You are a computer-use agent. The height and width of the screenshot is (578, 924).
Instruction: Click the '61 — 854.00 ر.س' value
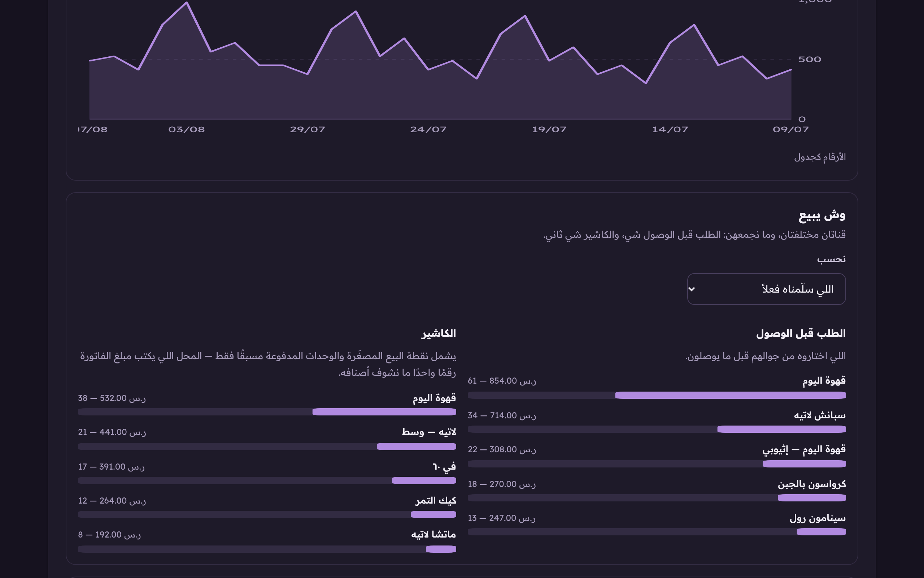[502, 381]
